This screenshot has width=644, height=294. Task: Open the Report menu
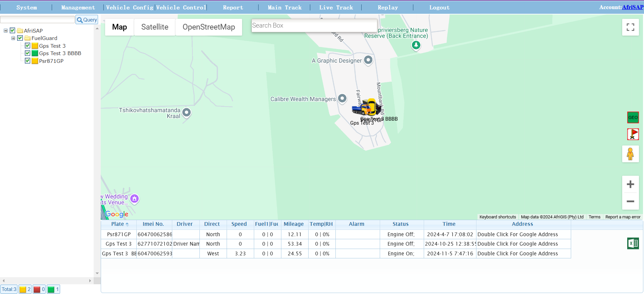pos(233,7)
